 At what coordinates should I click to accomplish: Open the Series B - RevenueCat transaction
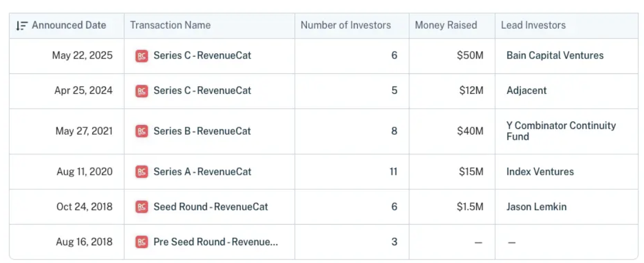pyautogui.click(x=202, y=131)
